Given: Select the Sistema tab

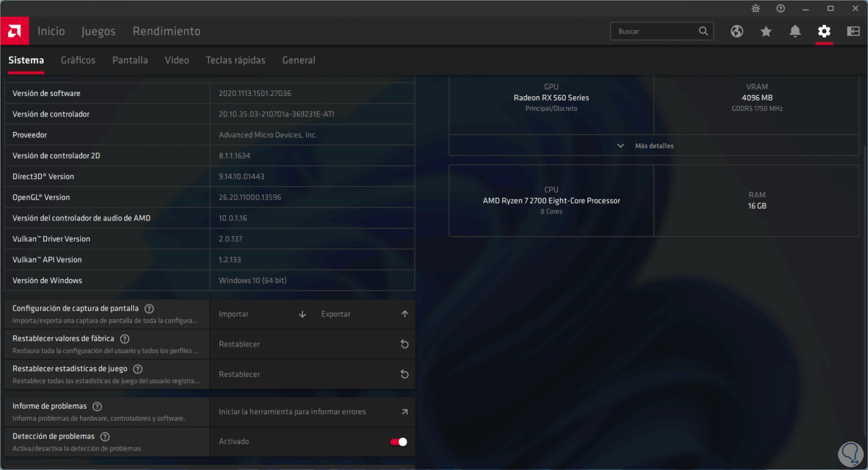Looking at the screenshot, I should pyautogui.click(x=26, y=60).
